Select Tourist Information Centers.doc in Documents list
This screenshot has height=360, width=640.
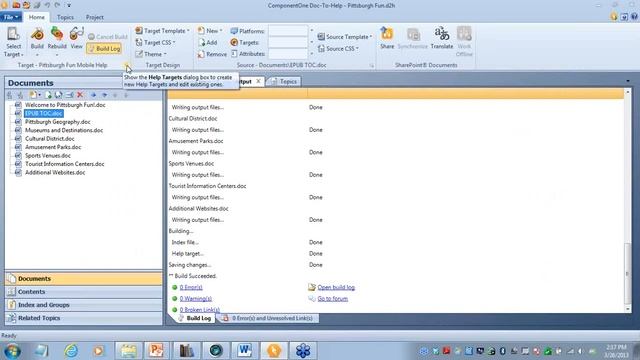(x=64, y=164)
